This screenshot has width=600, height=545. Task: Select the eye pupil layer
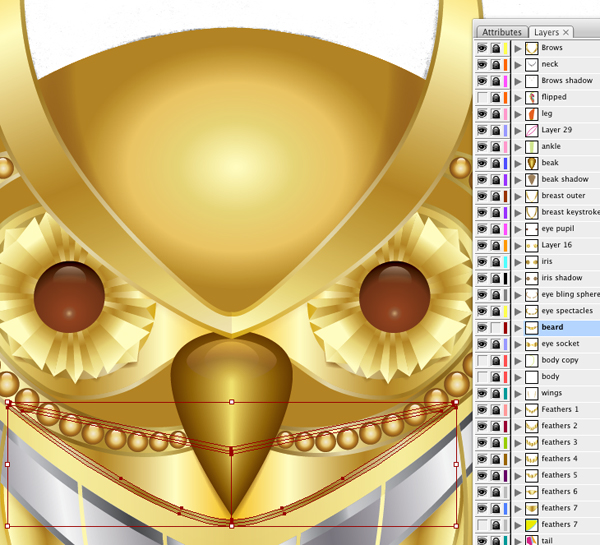[x=558, y=229]
